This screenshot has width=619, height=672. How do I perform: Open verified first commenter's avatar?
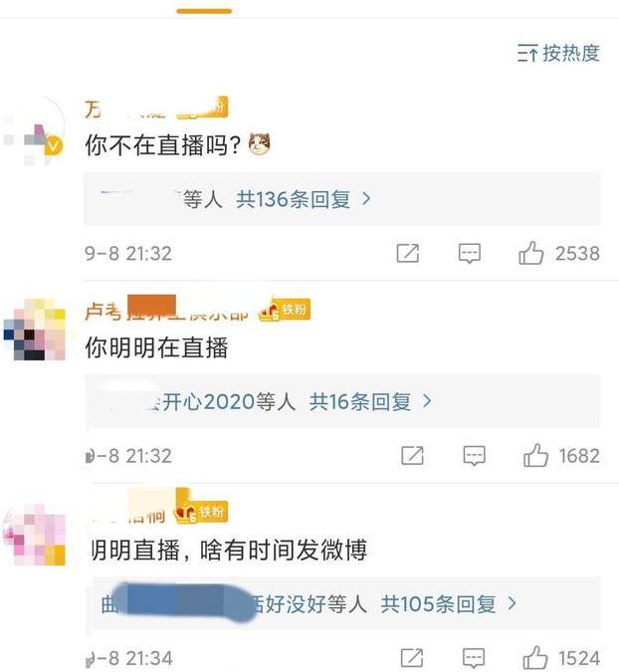point(34,130)
